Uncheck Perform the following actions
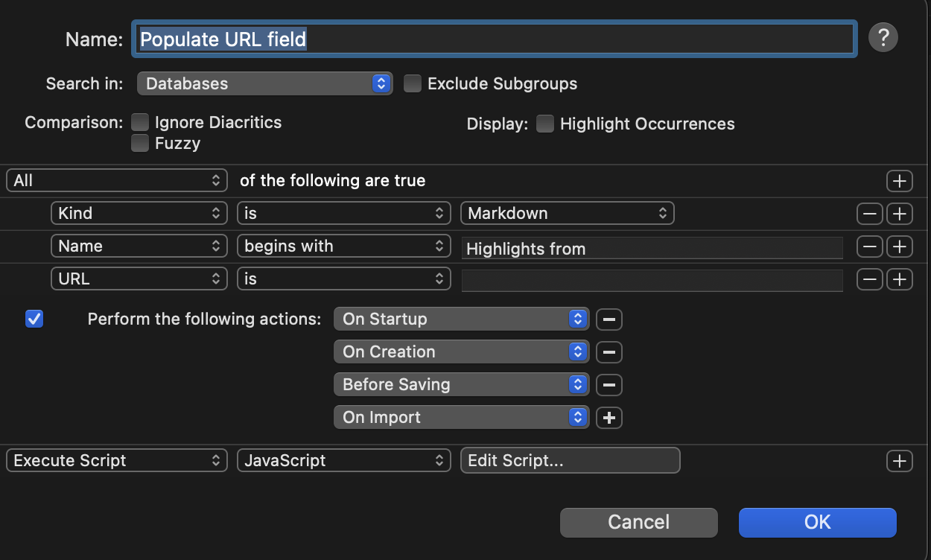This screenshot has width=931, height=560. [34, 319]
